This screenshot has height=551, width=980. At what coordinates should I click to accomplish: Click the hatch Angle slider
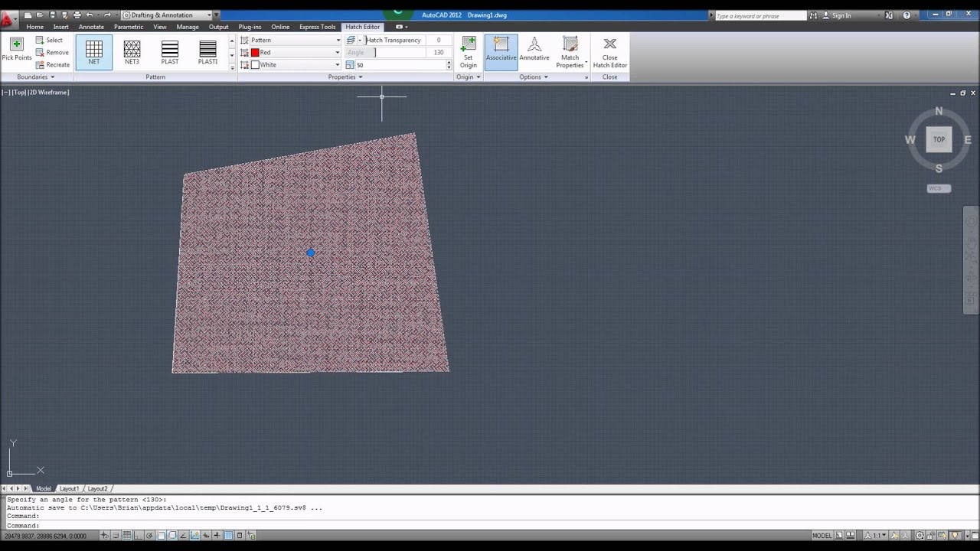(384, 52)
